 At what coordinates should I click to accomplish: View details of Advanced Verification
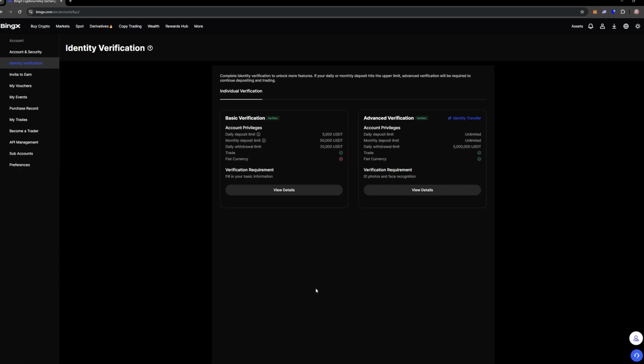(422, 190)
